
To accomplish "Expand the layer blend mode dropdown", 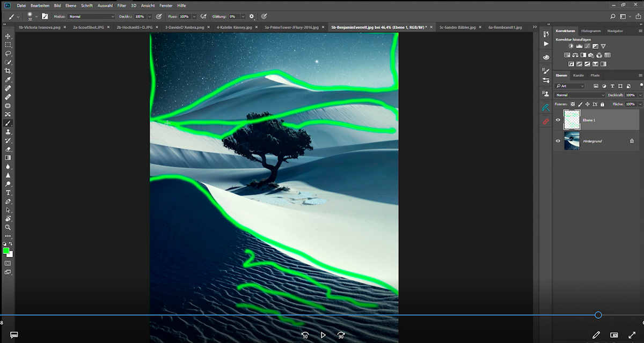I will [581, 95].
